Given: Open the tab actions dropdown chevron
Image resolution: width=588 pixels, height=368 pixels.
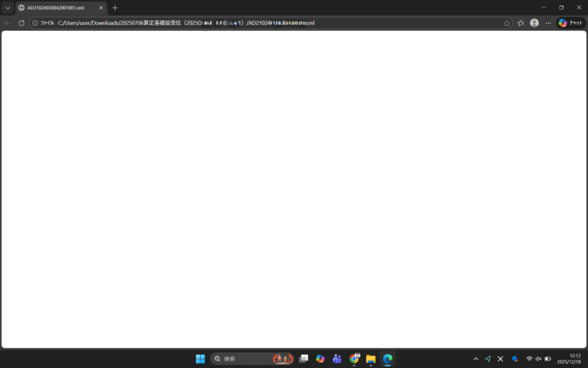Looking at the screenshot, I should (7, 7).
